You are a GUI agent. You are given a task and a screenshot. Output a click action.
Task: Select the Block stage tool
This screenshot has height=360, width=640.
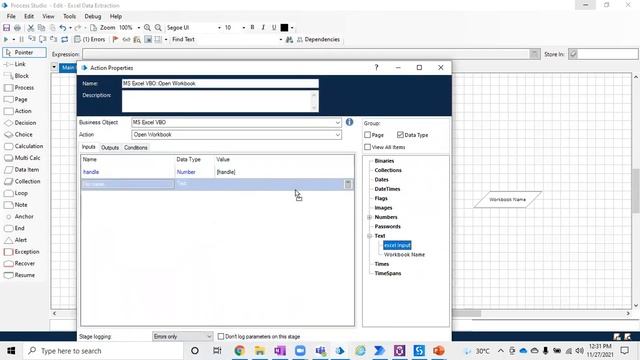coord(17,76)
